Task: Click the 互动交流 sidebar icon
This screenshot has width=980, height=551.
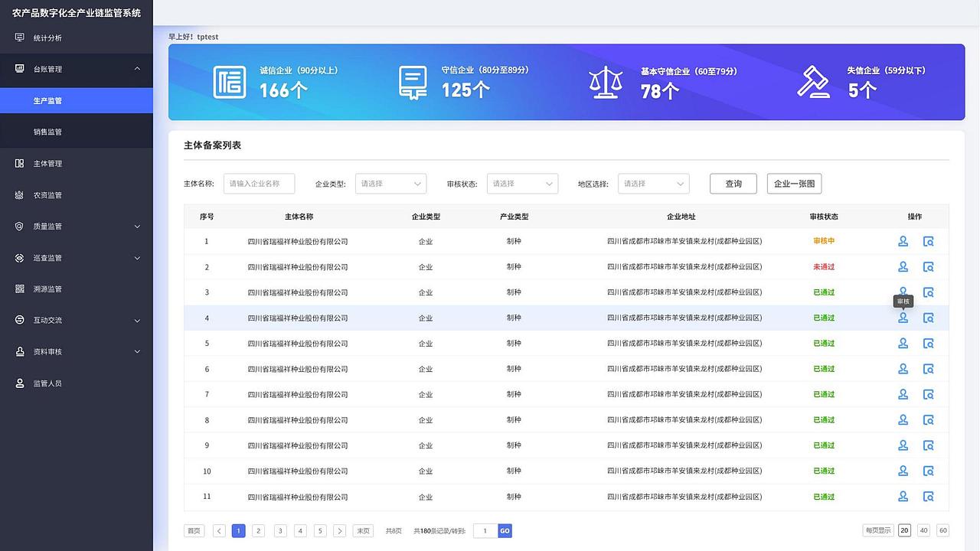Action: [20, 321]
